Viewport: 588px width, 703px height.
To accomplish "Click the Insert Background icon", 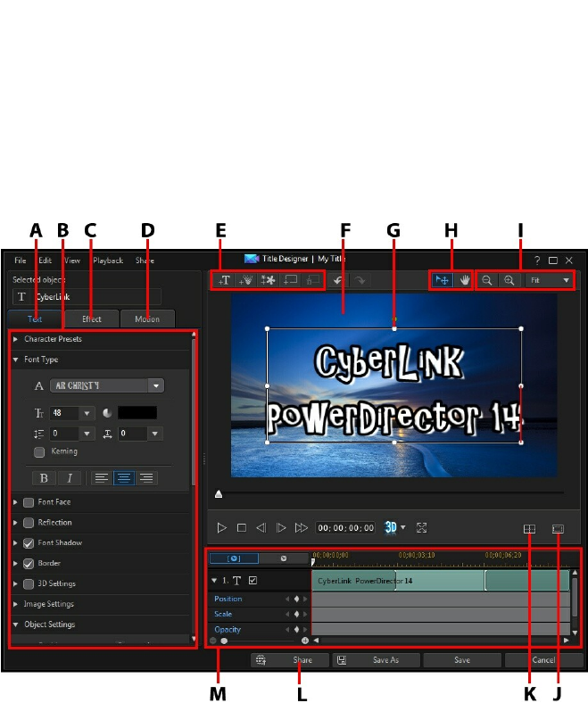I will 290,280.
